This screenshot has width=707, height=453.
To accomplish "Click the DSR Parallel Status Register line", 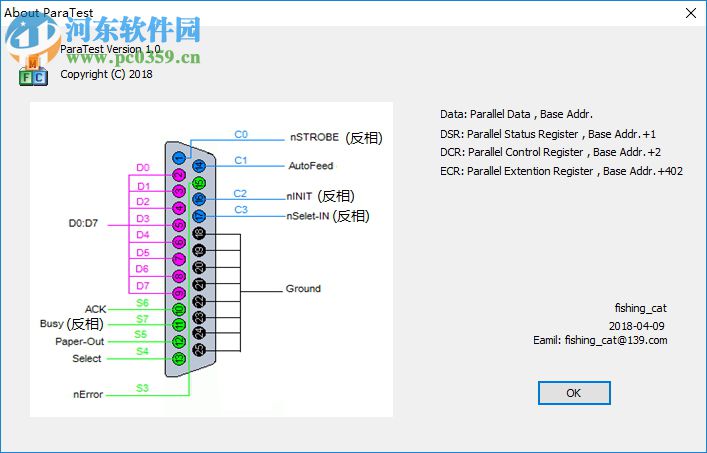I will pyautogui.click(x=548, y=134).
